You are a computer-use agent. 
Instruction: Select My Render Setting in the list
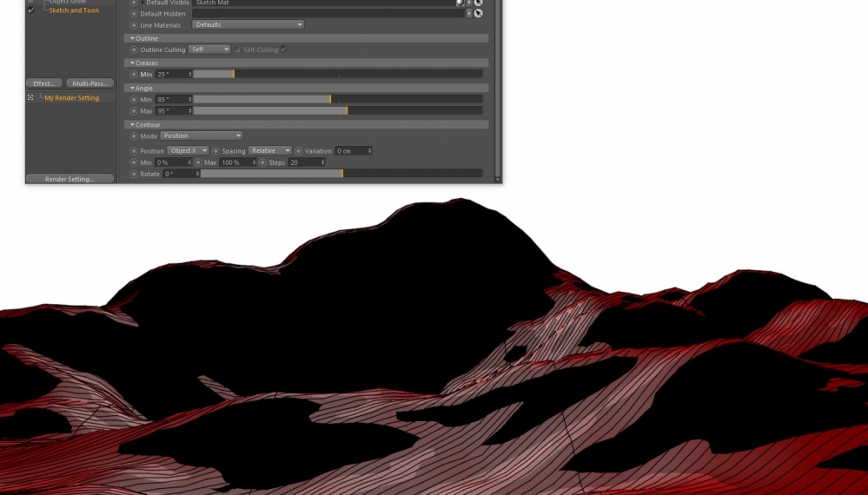pyautogui.click(x=71, y=98)
